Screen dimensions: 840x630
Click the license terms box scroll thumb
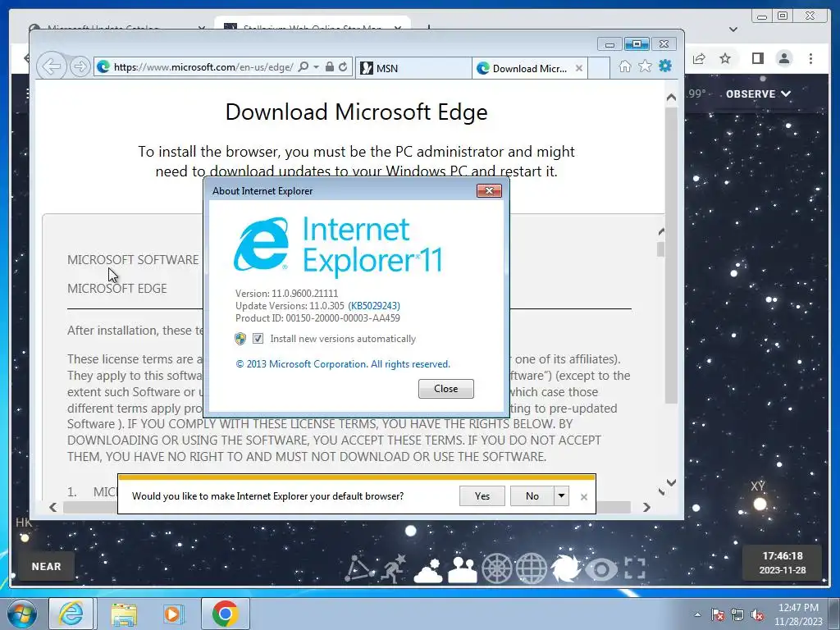click(x=660, y=249)
